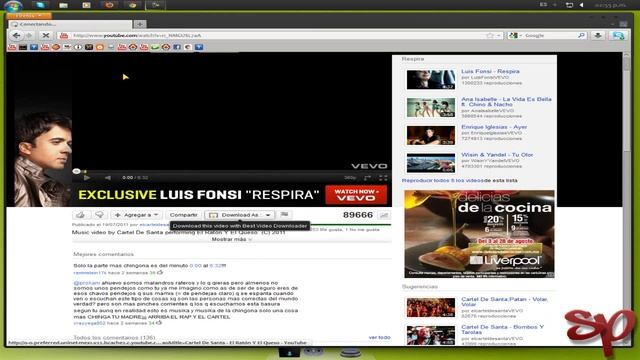Click the browser Back arrow button

[16, 36]
